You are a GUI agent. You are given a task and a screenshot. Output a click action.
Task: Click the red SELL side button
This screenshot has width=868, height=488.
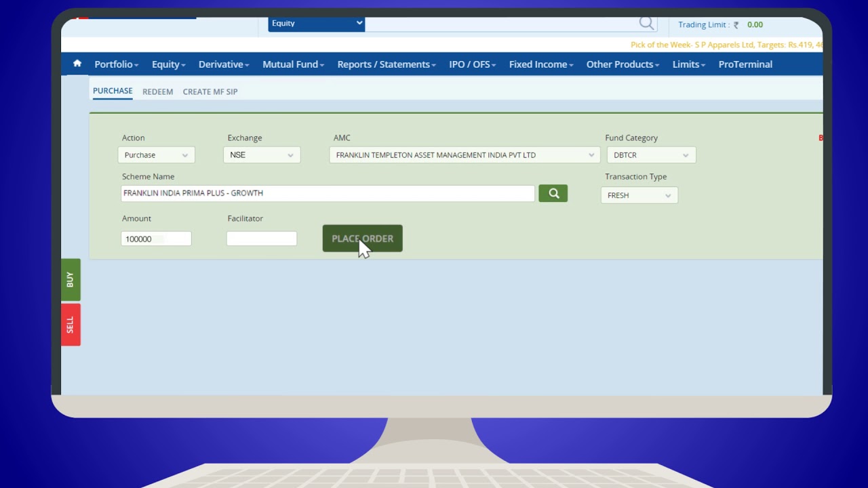point(71,325)
